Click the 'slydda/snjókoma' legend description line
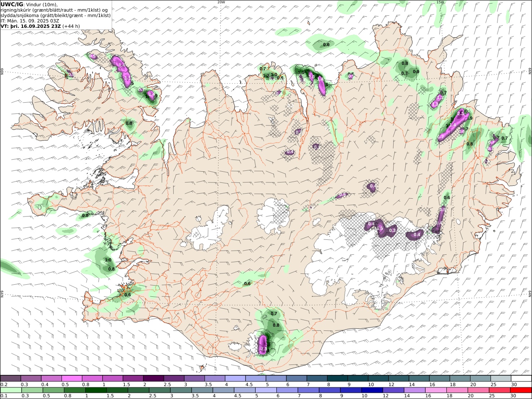Screen dimensions: 532x399 56,15
